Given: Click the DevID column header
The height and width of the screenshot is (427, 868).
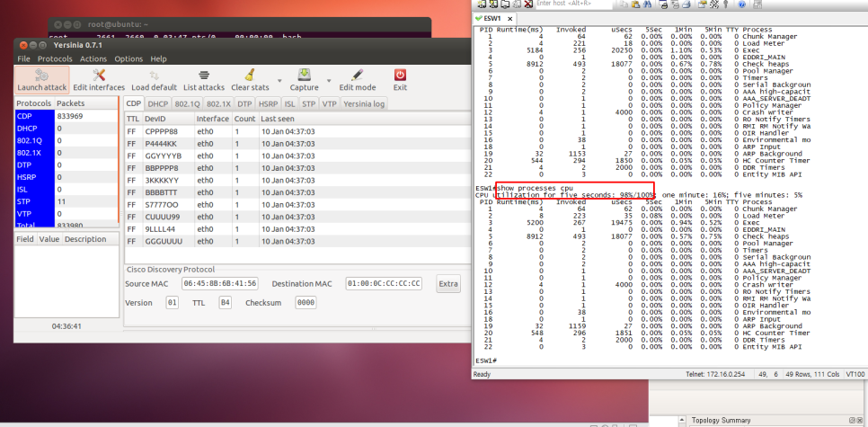Looking at the screenshot, I should click(168, 119).
